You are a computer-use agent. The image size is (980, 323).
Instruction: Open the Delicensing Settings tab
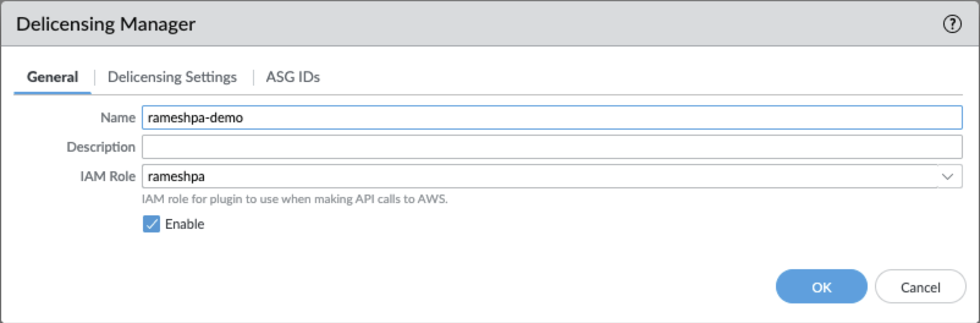tap(172, 77)
